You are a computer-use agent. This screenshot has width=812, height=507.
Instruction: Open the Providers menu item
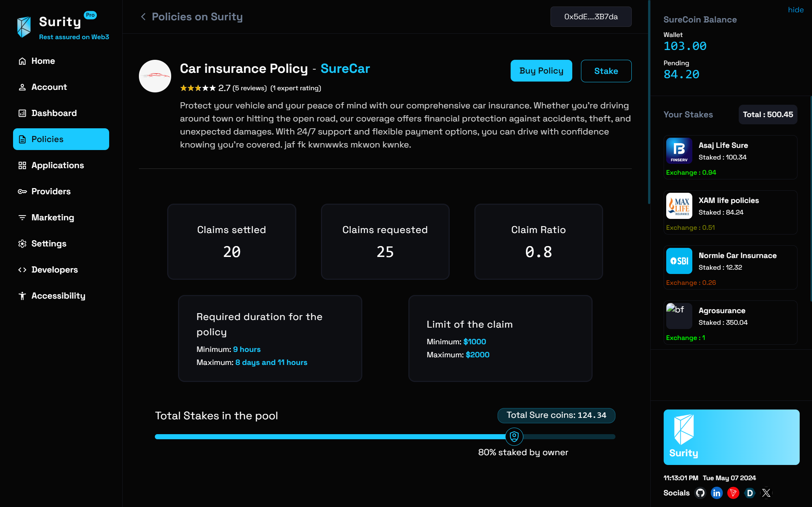click(51, 191)
